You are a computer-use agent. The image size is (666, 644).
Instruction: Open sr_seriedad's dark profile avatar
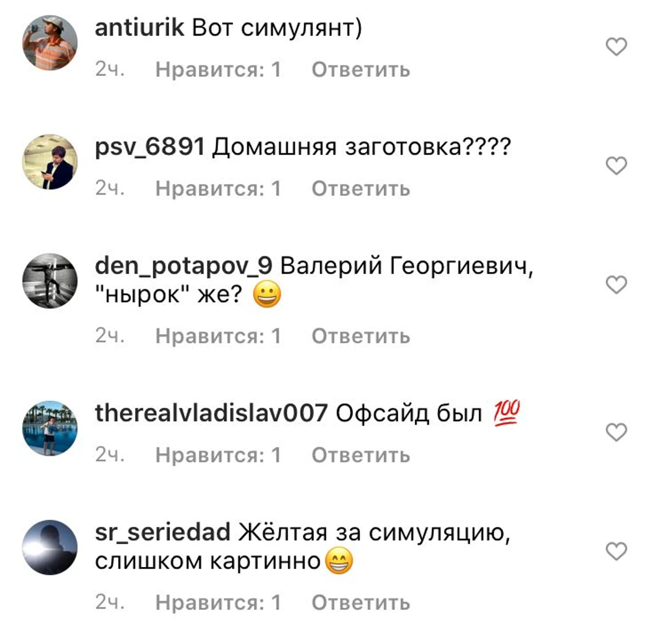tap(50, 547)
